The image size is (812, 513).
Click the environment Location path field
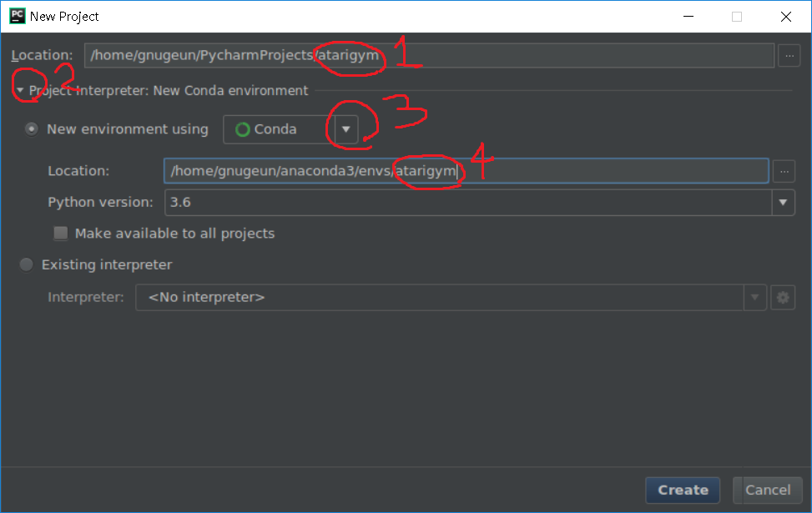[466, 171]
